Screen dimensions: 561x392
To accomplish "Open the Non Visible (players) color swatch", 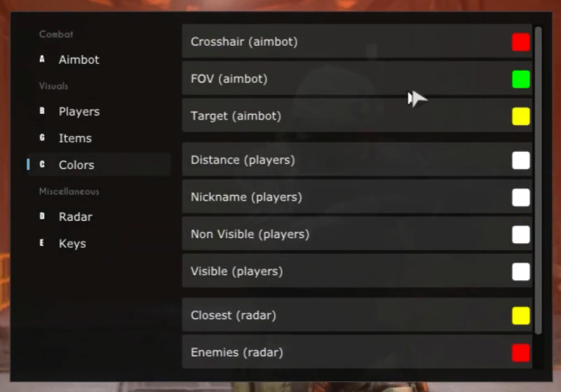I will click(521, 234).
